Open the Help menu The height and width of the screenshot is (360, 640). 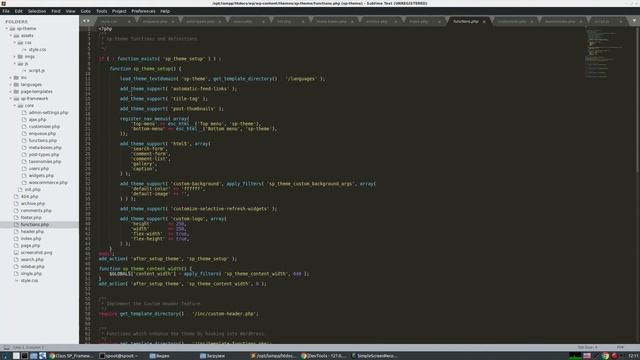165,11
